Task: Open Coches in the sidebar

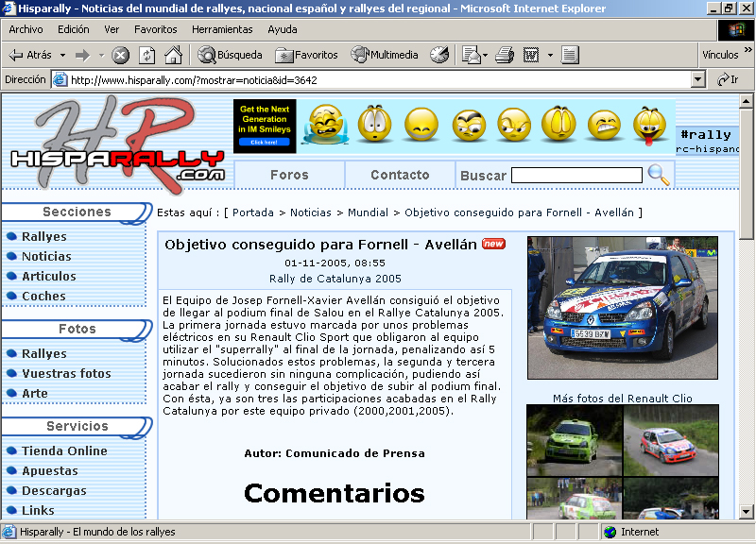Action: 43,296
